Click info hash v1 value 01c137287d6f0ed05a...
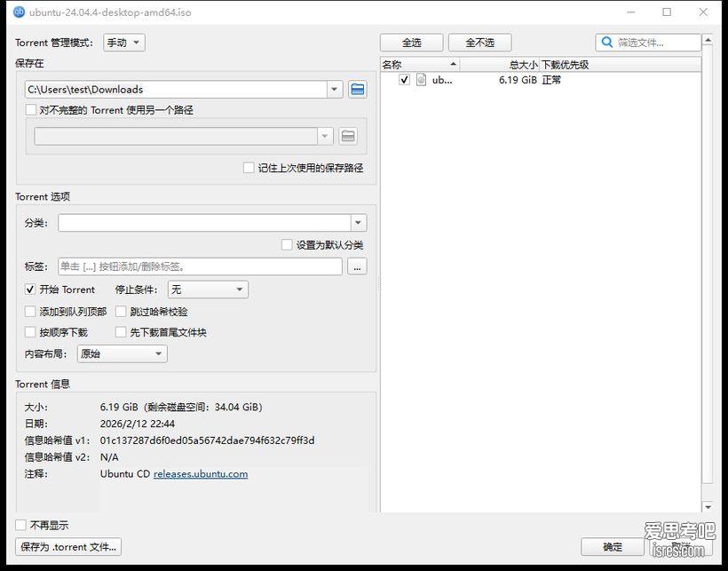The width and height of the screenshot is (728, 571). pyautogui.click(x=207, y=440)
